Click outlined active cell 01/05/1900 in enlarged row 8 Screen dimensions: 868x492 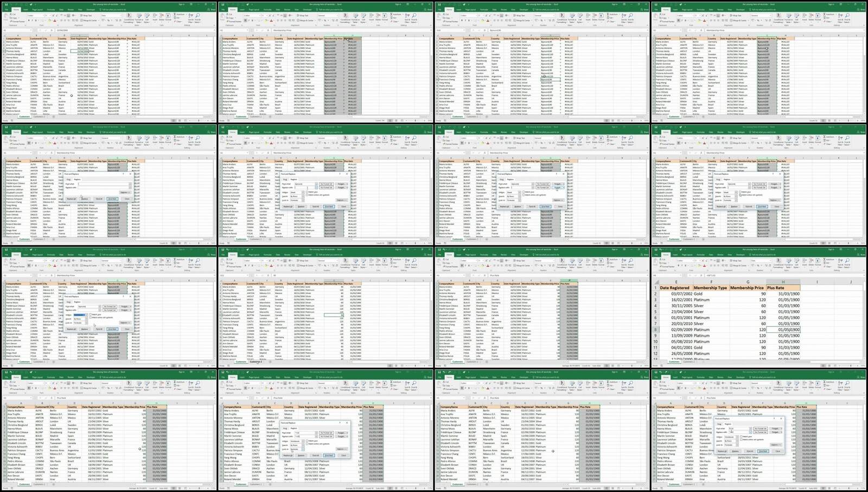(x=783, y=330)
